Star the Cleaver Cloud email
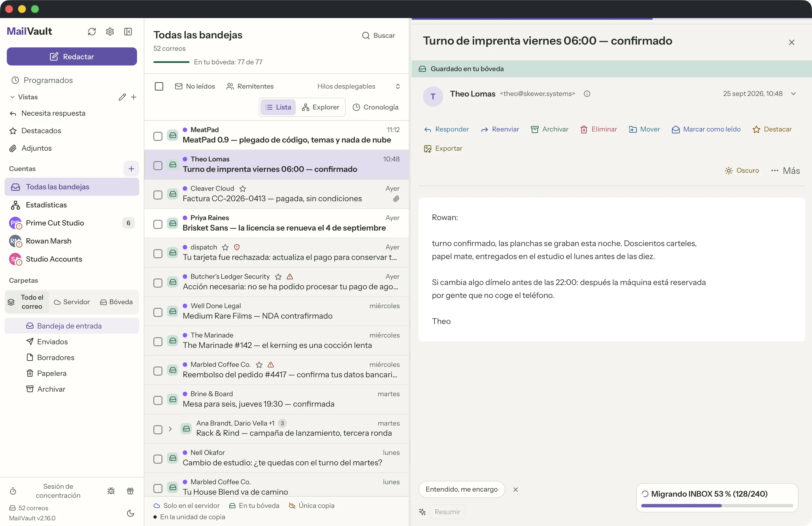812x526 pixels. (x=242, y=189)
